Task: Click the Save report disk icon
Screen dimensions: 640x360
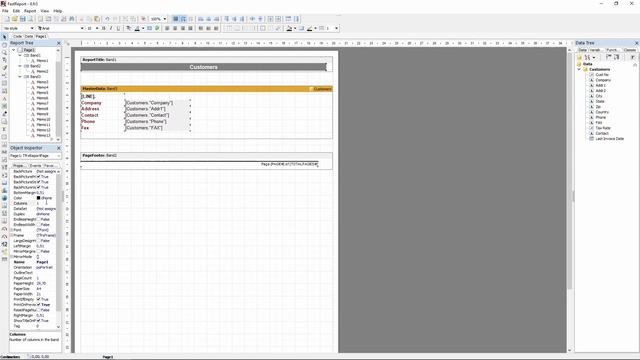Action: pyautogui.click(x=22, y=19)
